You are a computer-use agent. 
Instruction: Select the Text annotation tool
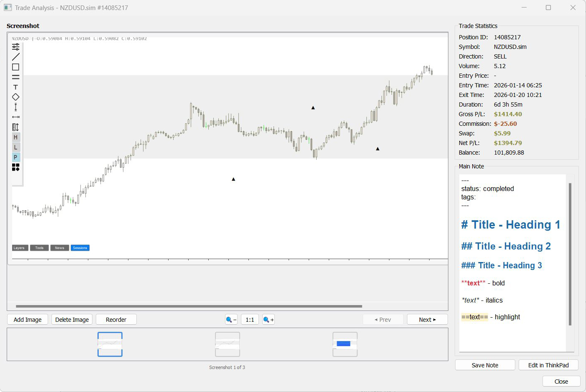click(x=15, y=87)
